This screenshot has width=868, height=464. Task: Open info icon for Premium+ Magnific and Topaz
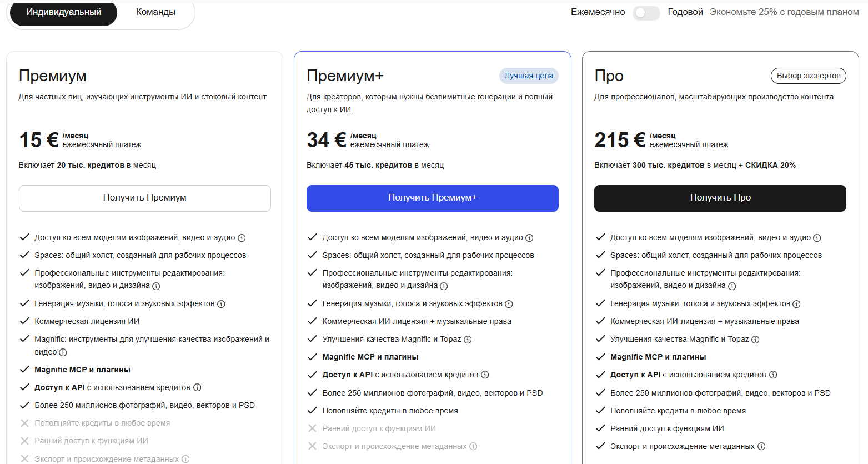point(468,340)
